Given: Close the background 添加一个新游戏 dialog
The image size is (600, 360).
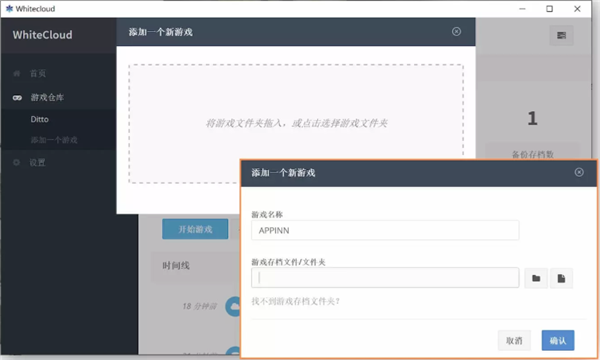Looking at the screenshot, I should pos(456,31).
